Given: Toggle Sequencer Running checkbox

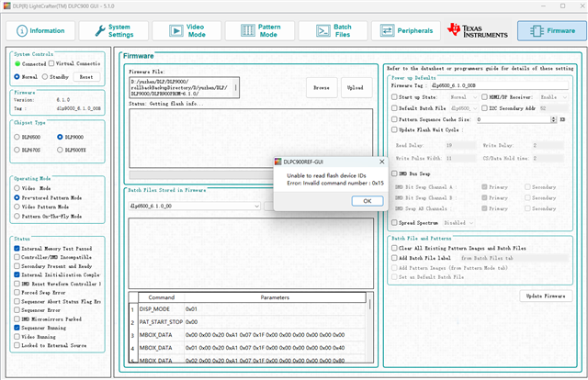Looking at the screenshot, I should coord(17,328).
